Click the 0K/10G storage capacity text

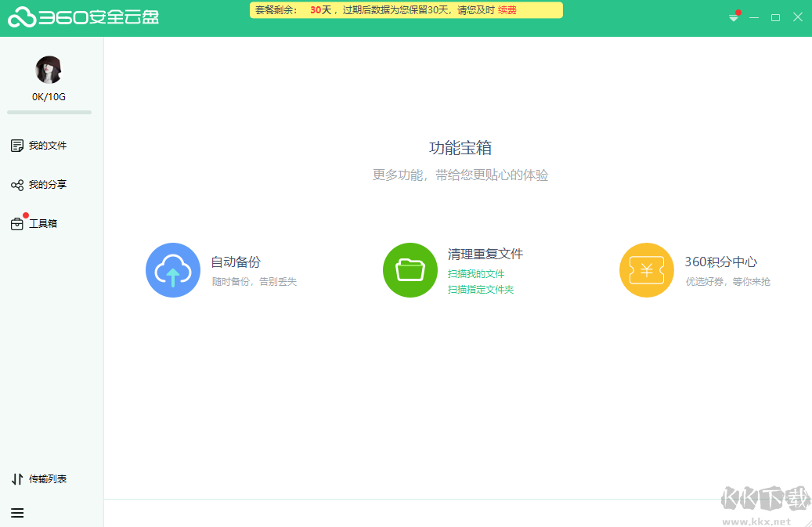pos(49,96)
